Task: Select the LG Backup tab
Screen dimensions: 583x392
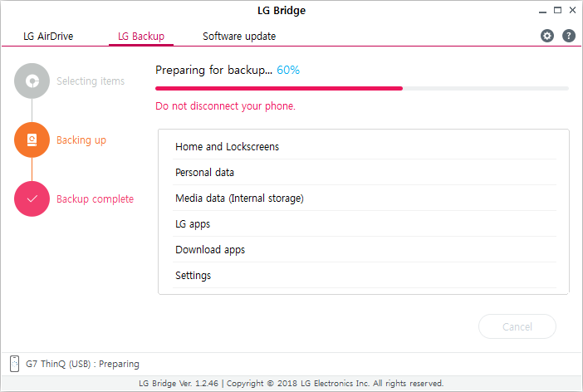Action: [x=141, y=37]
